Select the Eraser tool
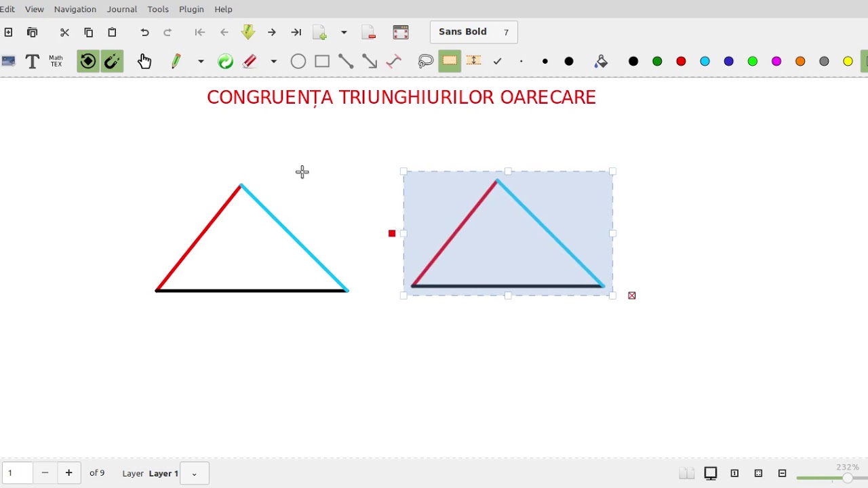Screen dimensions: 868x488 tap(250, 61)
